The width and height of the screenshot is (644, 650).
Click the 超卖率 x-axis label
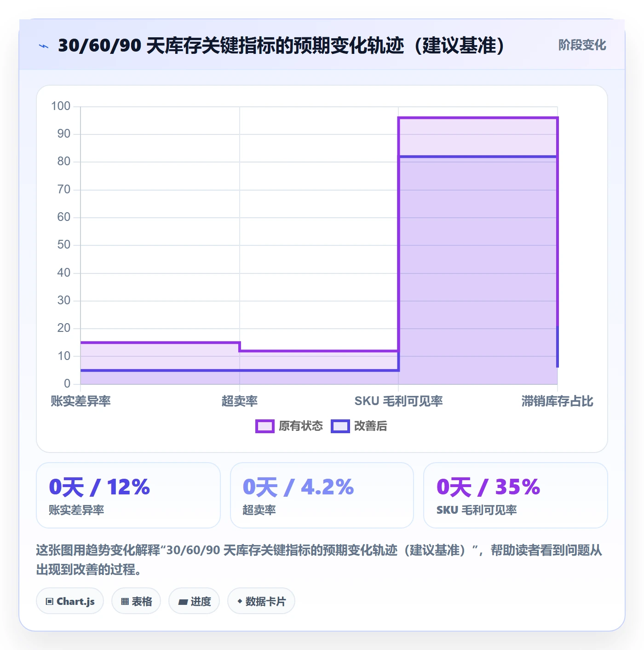coord(240,401)
